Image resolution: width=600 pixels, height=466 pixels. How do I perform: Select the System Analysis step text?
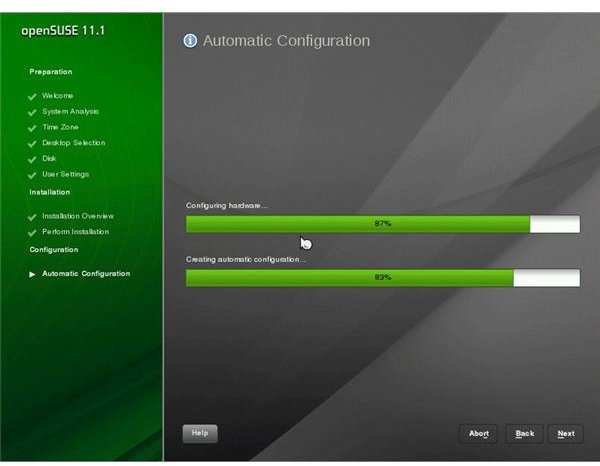pos(70,111)
